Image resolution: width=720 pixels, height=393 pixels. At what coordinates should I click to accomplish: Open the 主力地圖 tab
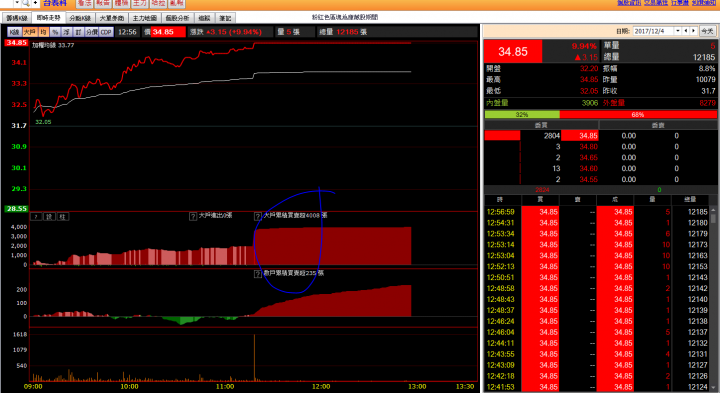pos(145,18)
